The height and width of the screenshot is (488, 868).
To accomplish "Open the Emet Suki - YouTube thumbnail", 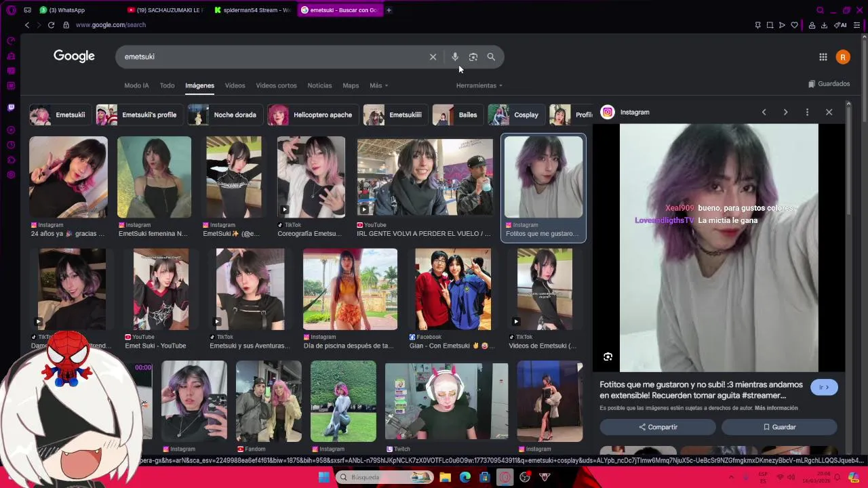I will (161, 289).
